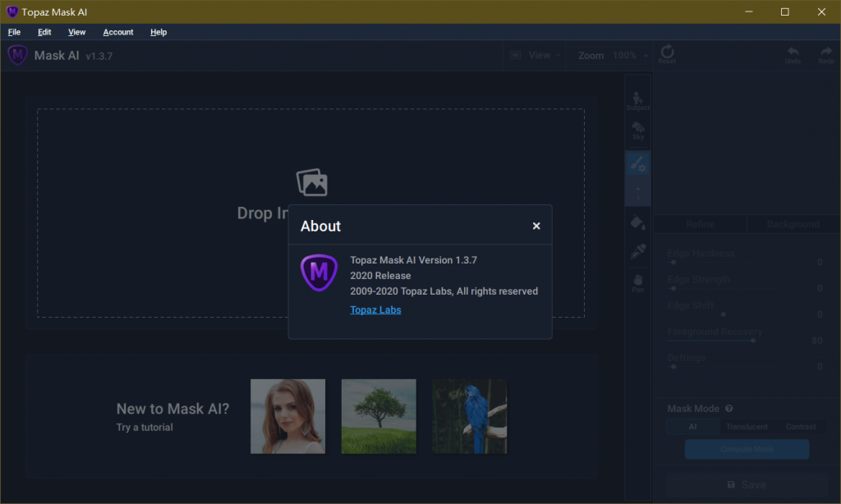Switch Mask Mode to Contrast
This screenshot has width=841, height=504.
coord(801,427)
